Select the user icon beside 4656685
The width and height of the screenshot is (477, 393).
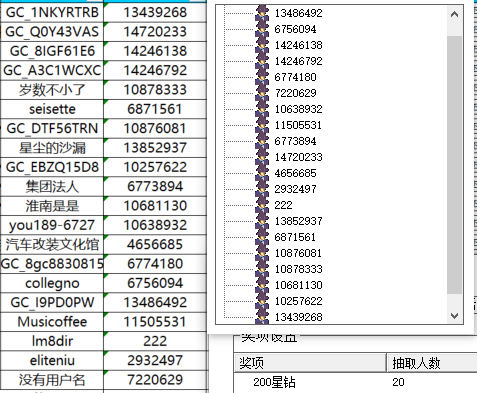coord(262,173)
